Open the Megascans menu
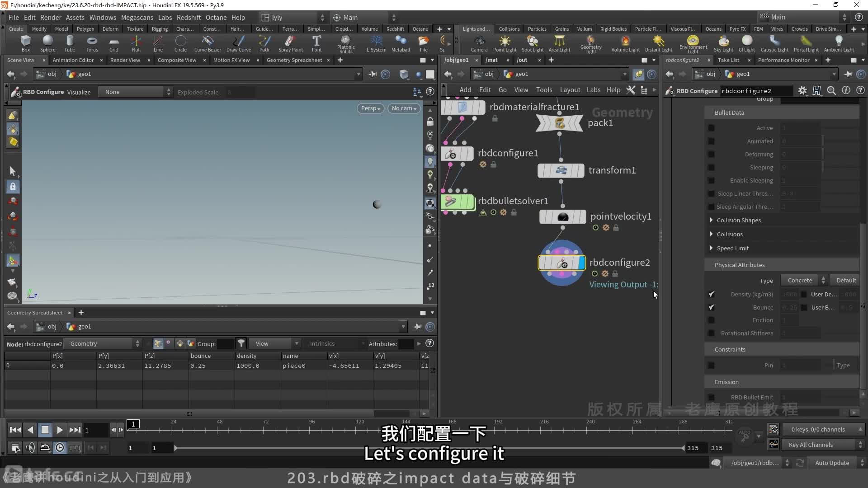 137,17
